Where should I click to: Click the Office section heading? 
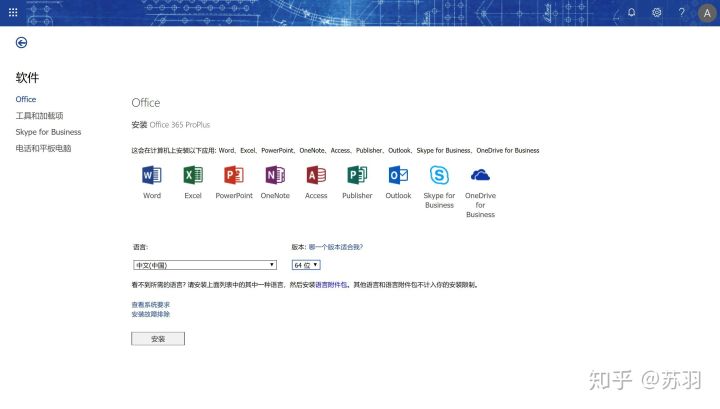pyautogui.click(x=146, y=103)
